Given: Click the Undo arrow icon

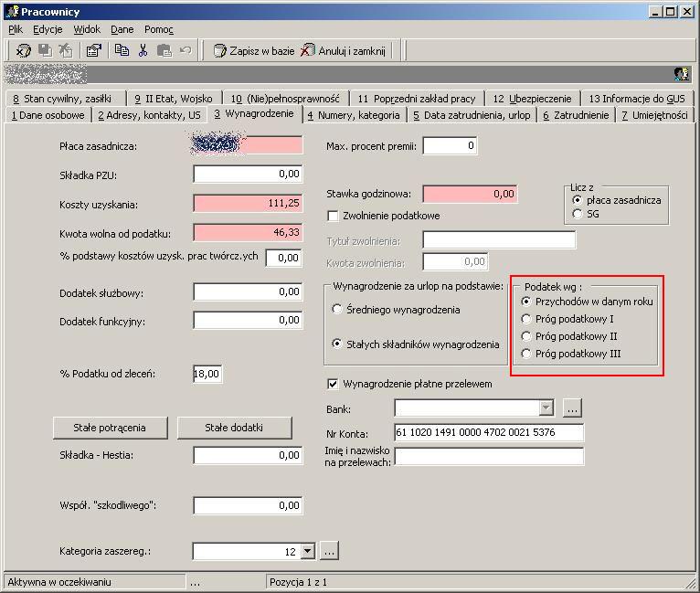Looking at the screenshot, I should click(186, 50).
